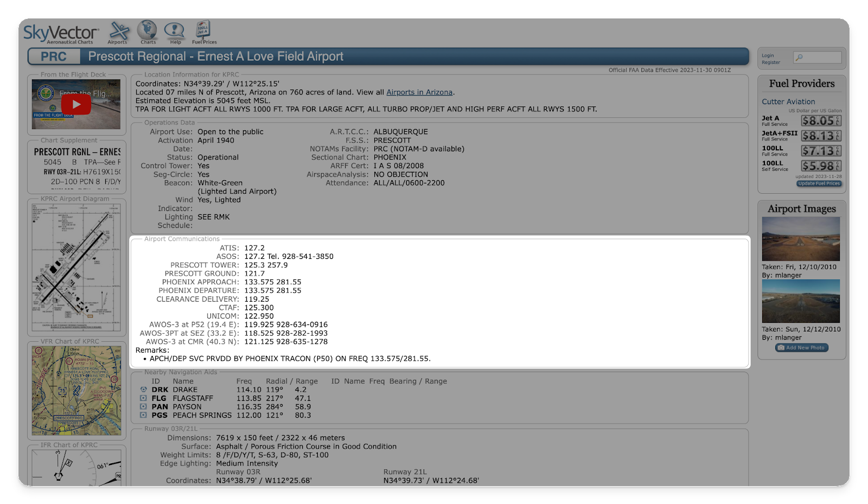
Task: Play the From the Flight Deck video
Action: [76, 104]
